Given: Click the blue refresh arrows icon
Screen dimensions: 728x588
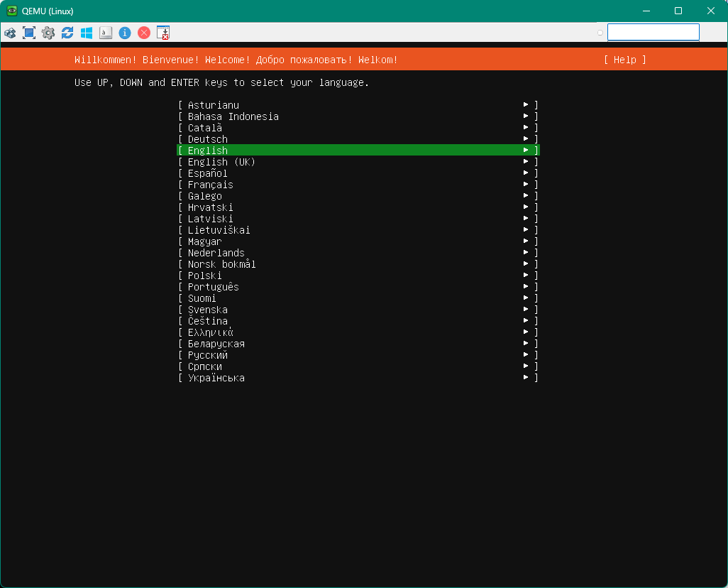Looking at the screenshot, I should 67,33.
